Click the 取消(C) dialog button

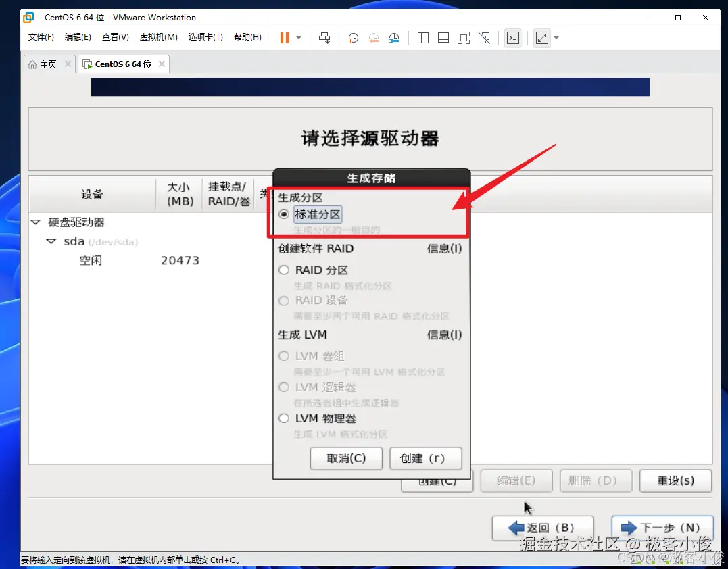(346, 459)
